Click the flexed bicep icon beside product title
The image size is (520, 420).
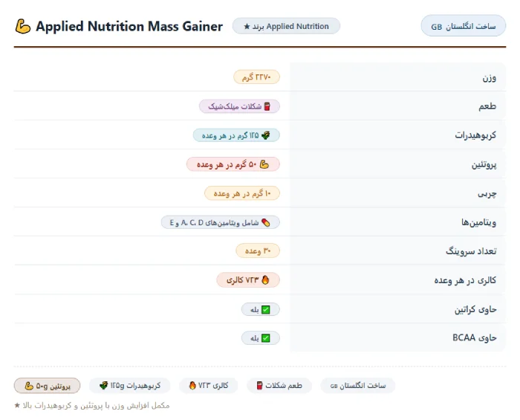point(23,27)
